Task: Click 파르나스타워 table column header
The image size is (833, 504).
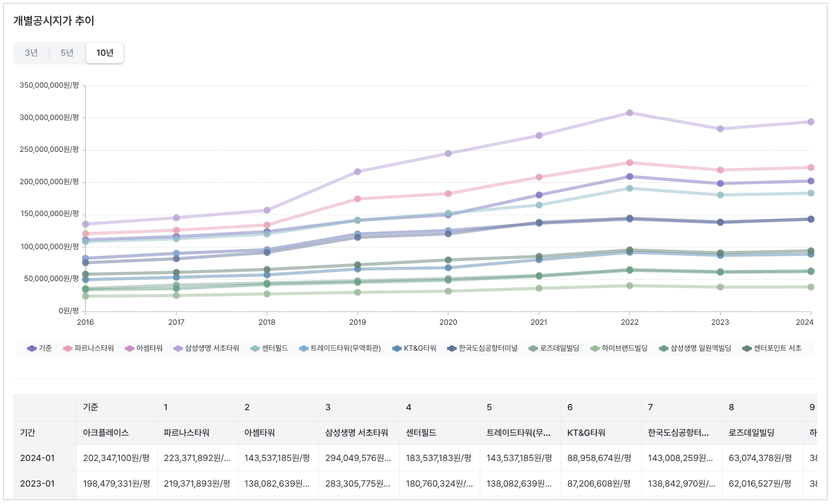Action: pos(186,433)
